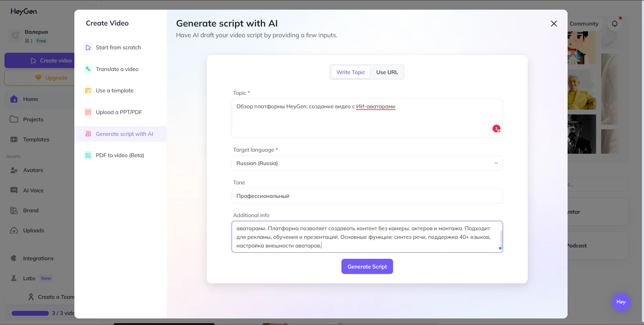Click the Translate a video icon
The height and width of the screenshot is (325, 644).
tap(88, 69)
